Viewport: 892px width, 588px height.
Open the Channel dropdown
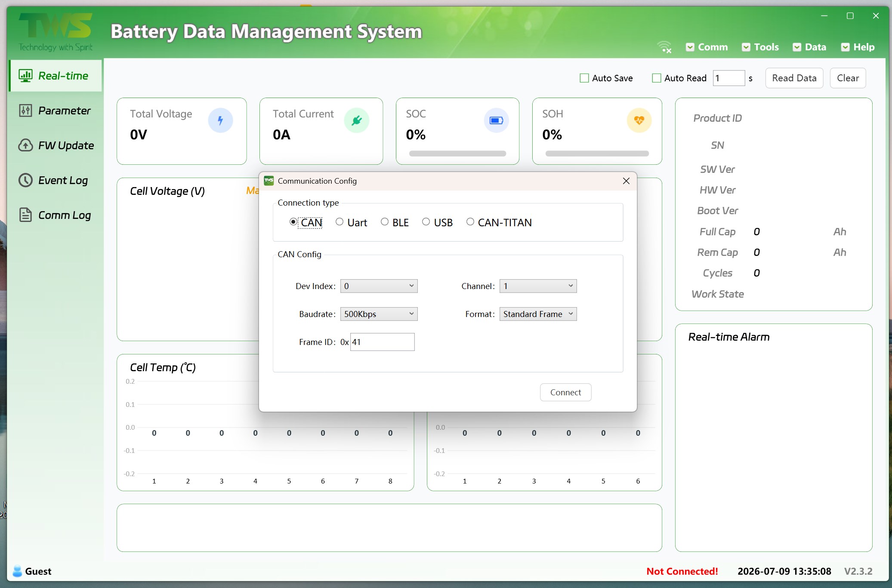(538, 286)
